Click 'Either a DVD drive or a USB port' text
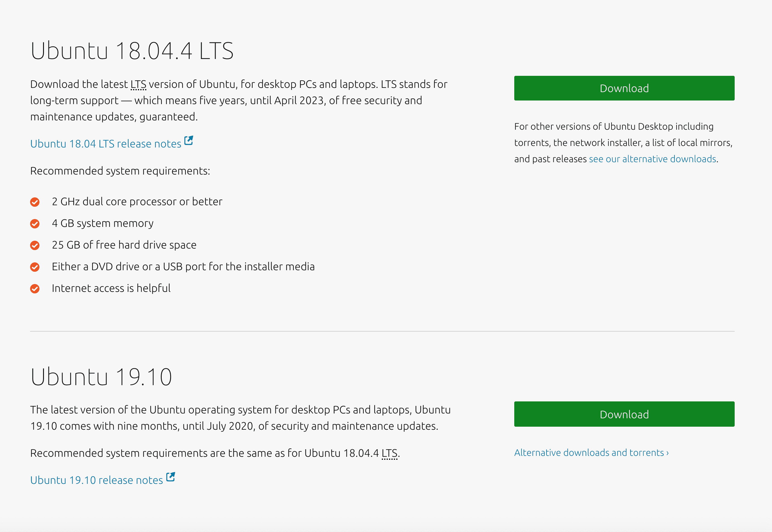The image size is (772, 532). pos(183,267)
